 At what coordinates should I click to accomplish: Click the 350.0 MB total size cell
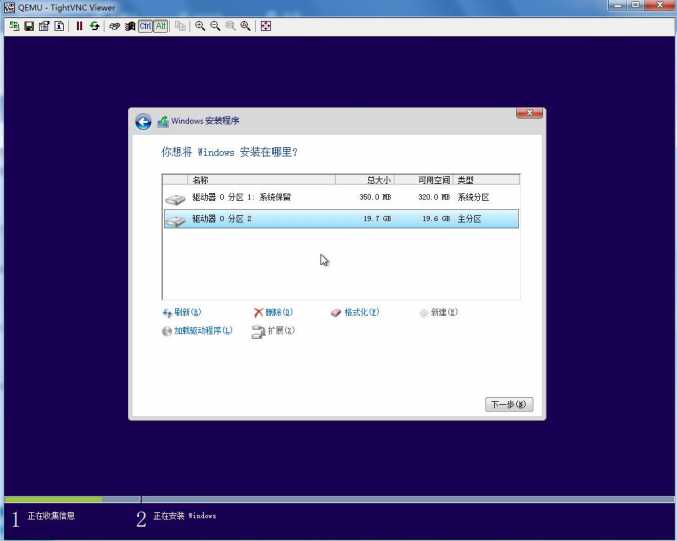[x=375, y=197]
